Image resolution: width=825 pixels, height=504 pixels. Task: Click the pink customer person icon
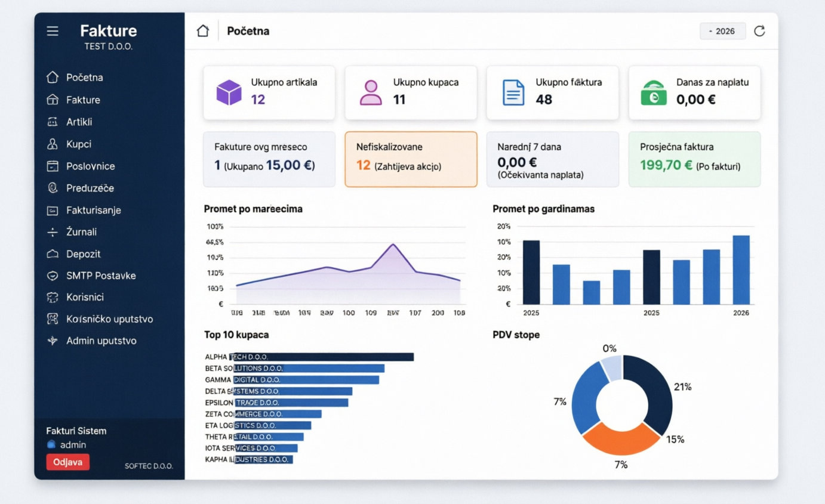click(371, 92)
